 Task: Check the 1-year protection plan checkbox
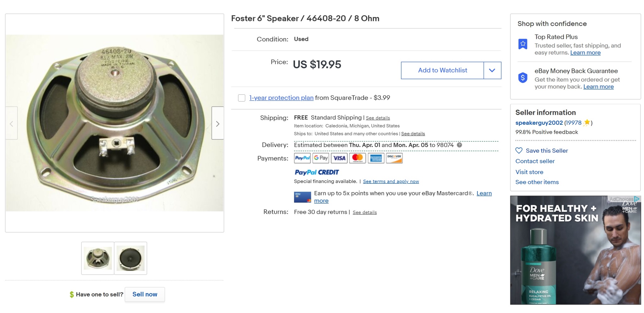click(x=241, y=98)
